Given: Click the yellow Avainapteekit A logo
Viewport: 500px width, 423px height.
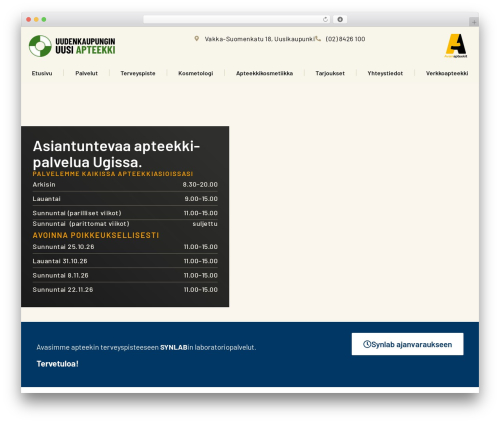Looking at the screenshot, I should click(x=456, y=46).
